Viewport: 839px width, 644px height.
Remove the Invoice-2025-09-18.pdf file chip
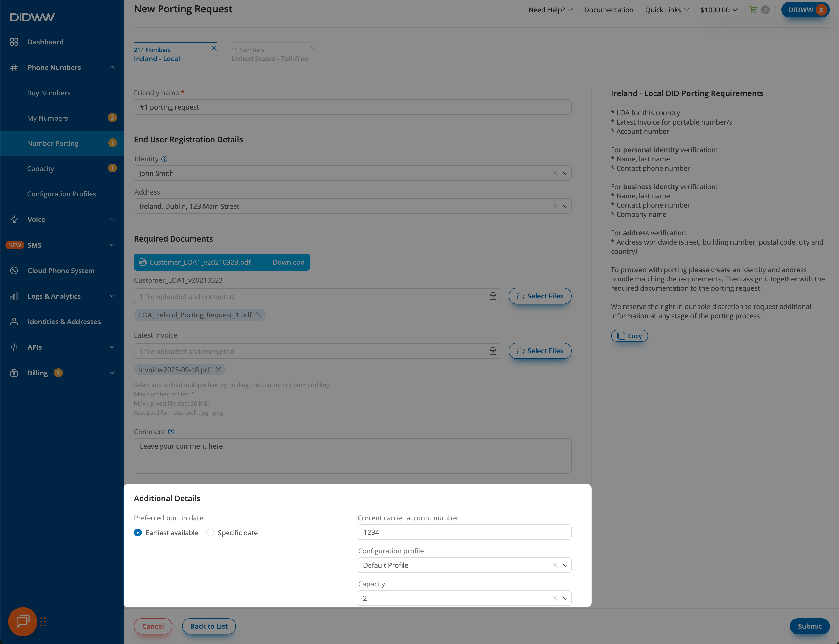218,370
